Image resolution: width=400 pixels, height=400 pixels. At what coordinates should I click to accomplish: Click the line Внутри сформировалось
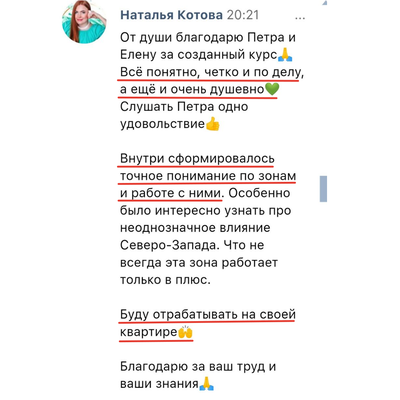coord(197,159)
